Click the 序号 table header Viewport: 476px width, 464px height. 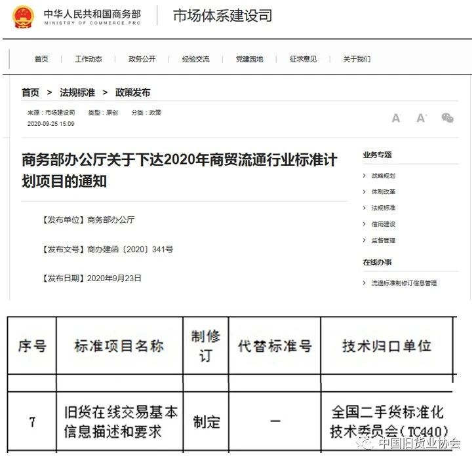(x=32, y=346)
